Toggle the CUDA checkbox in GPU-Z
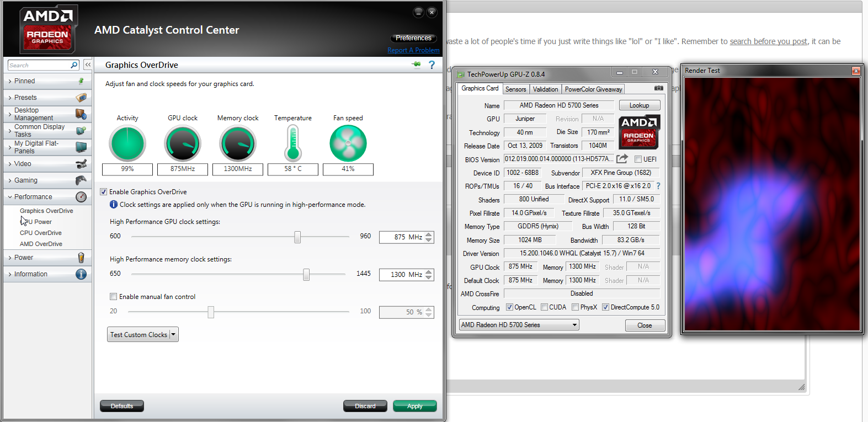The image size is (868, 422). tap(544, 307)
